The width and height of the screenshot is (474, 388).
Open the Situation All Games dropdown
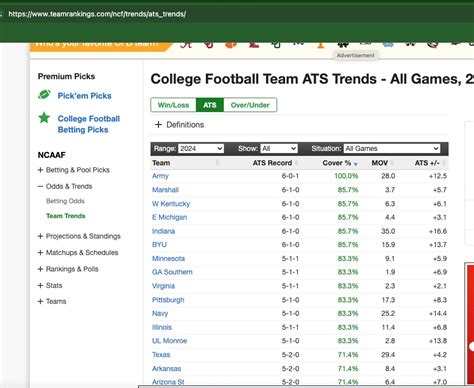[x=392, y=148]
